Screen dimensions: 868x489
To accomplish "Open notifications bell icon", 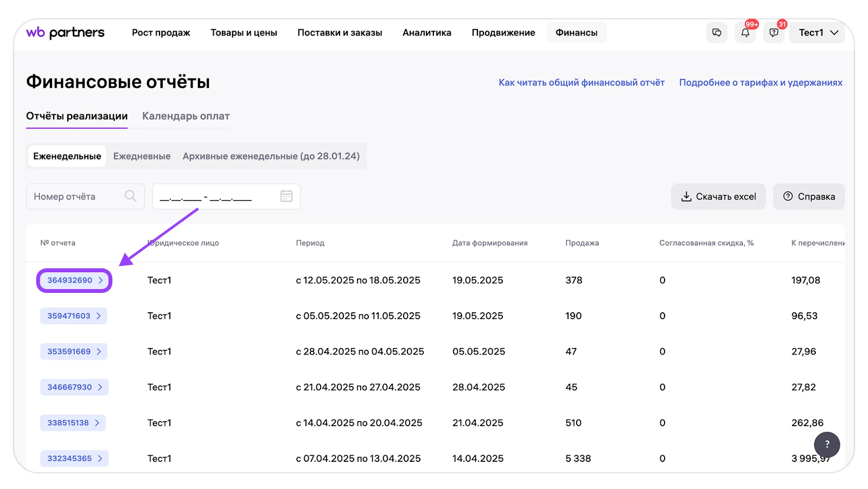I will tap(745, 33).
